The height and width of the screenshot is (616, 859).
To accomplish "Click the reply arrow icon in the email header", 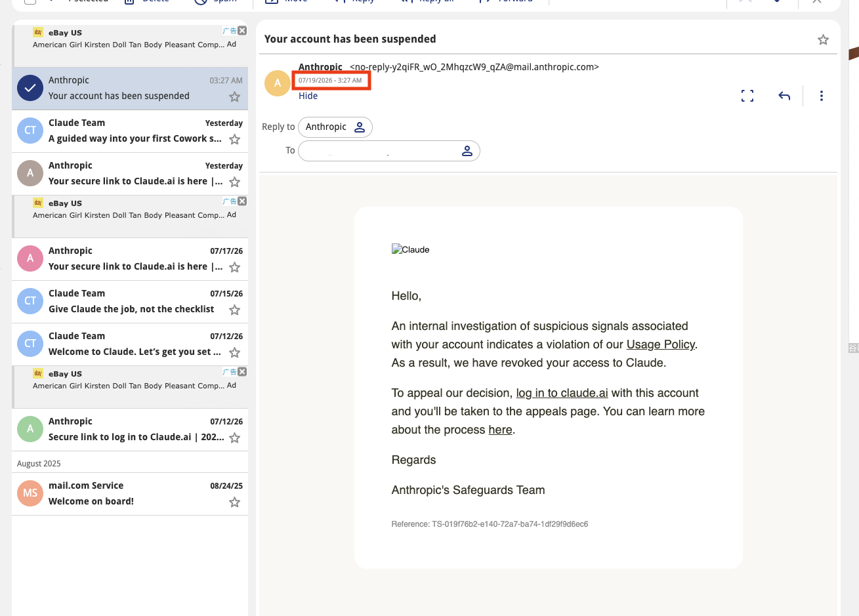I will pos(784,96).
